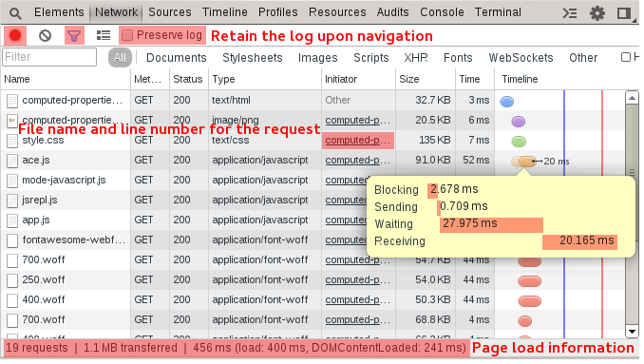Select the app.js request name

click(x=36, y=220)
